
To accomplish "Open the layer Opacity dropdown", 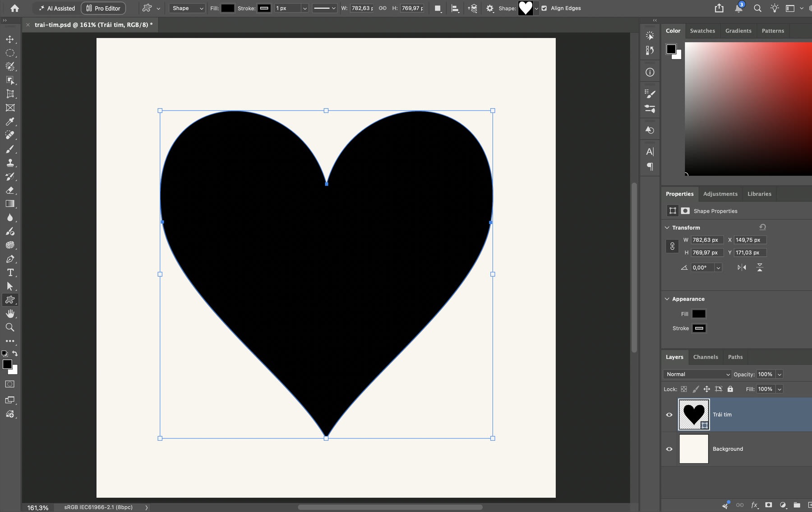I will [x=780, y=374].
